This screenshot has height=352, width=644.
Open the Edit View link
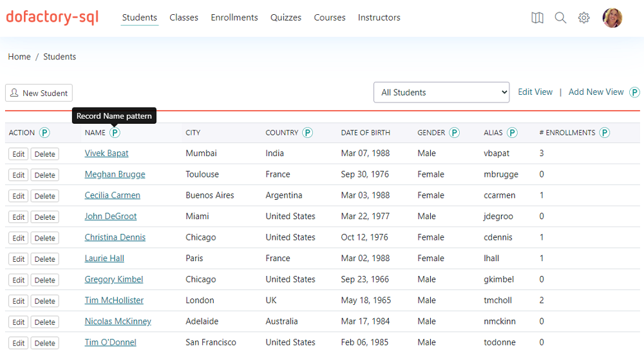(x=535, y=92)
